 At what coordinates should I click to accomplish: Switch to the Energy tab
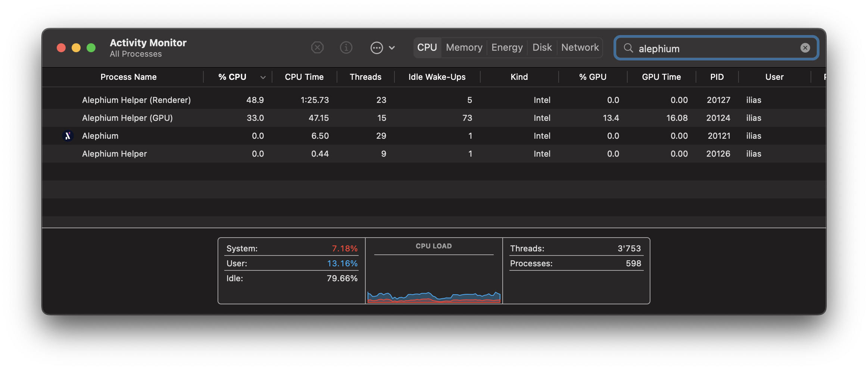coord(507,47)
